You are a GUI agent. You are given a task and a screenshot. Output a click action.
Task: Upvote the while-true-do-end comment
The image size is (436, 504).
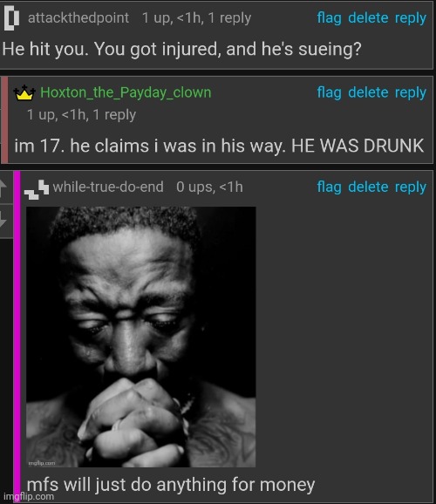coord(3,188)
